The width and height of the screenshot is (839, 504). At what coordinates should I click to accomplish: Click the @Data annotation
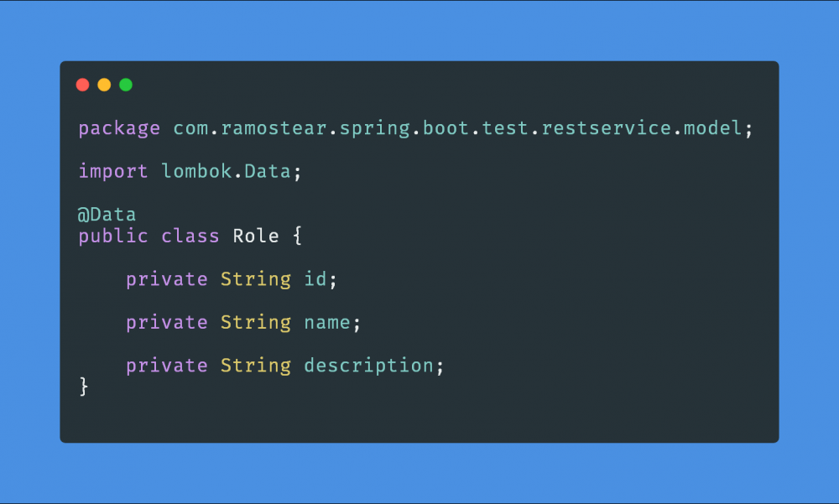coord(107,215)
